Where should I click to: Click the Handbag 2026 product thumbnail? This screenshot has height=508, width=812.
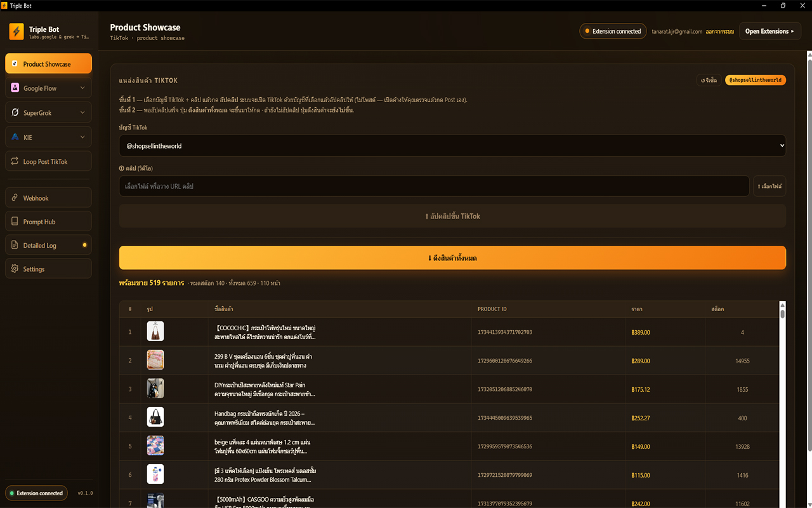click(155, 417)
